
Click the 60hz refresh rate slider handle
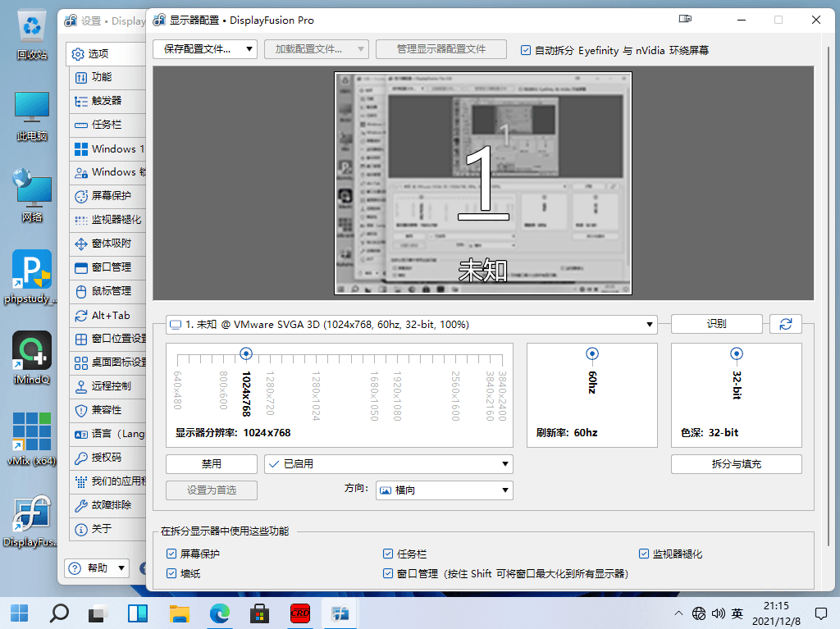(x=592, y=353)
